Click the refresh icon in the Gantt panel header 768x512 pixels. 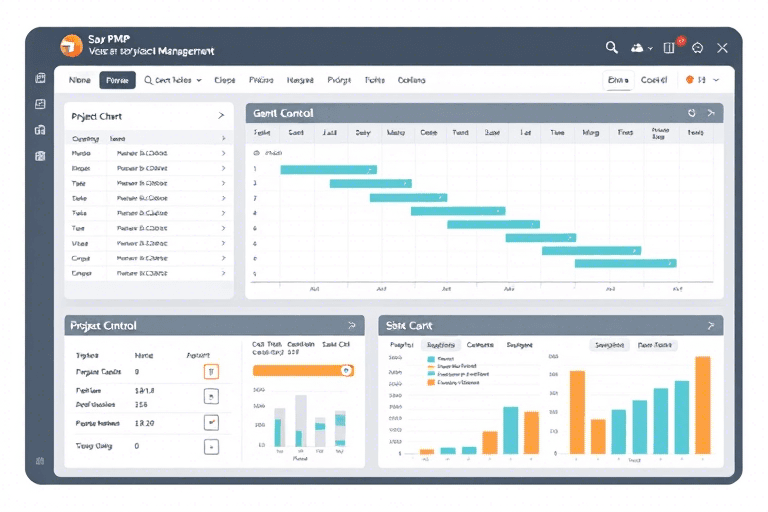click(691, 114)
